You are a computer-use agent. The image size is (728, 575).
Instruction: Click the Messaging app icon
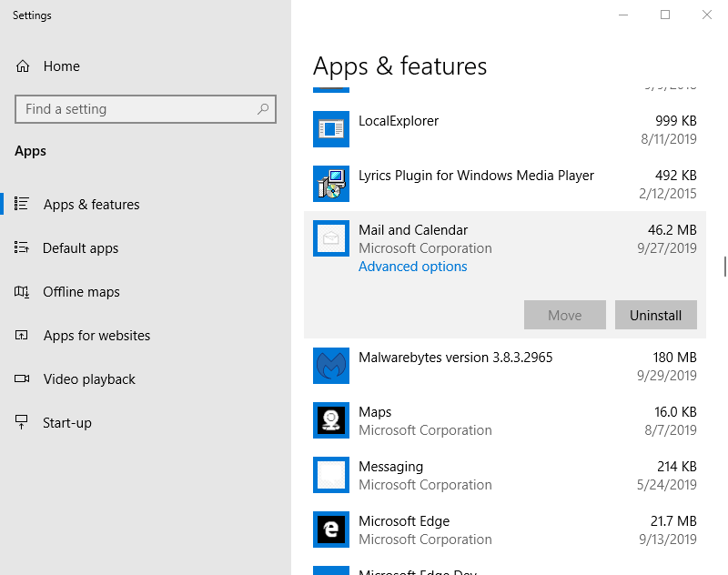coord(331,475)
